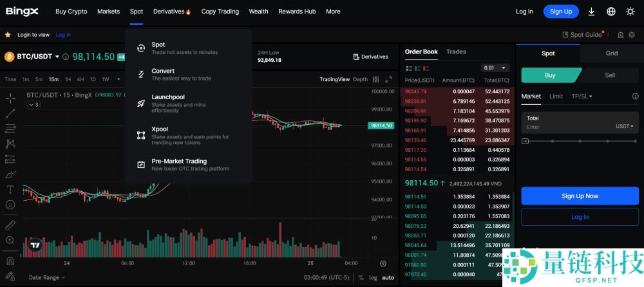
Task: Click the download app icon in header
Action: point(592,12)
